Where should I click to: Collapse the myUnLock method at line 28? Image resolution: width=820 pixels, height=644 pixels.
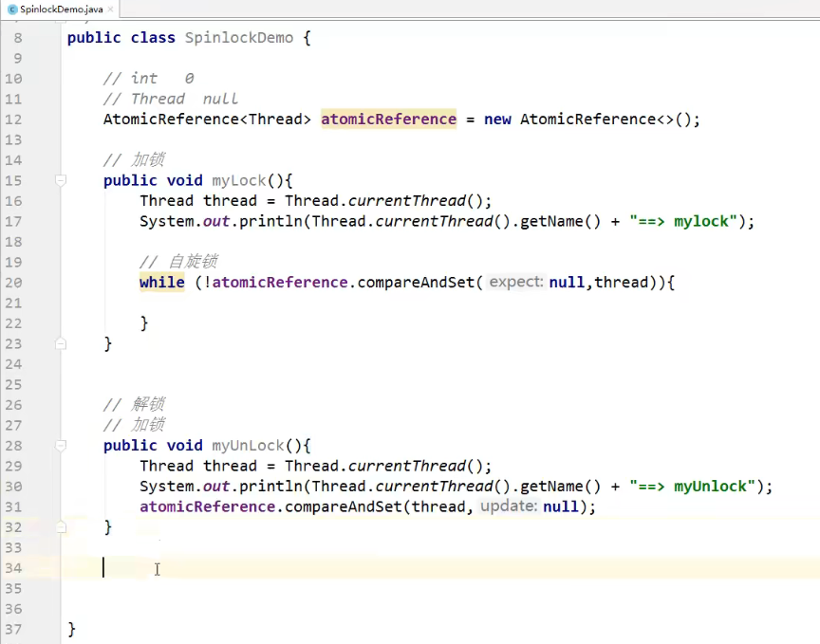tap(61, 446)
